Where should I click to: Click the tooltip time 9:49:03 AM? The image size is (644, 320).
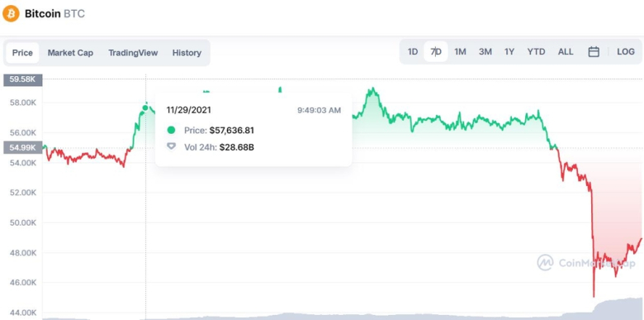click(x=320, y=110)
